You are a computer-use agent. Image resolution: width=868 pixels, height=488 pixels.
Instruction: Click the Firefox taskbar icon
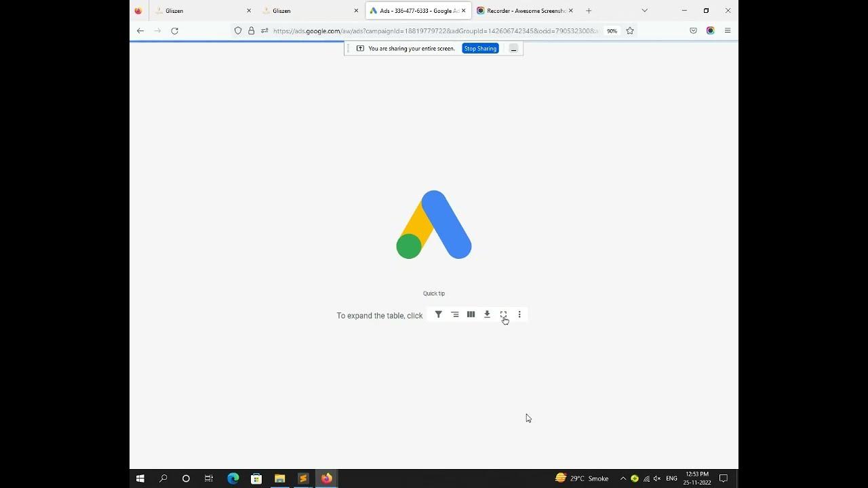(x=327, y=479)
